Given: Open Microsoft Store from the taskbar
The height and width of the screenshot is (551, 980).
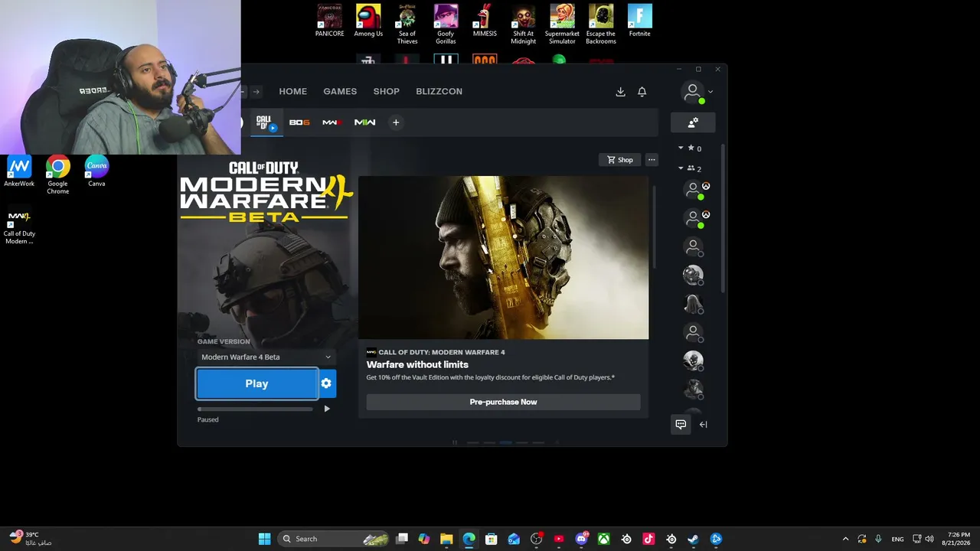Looking at the screenshot, I should [492, 539].
